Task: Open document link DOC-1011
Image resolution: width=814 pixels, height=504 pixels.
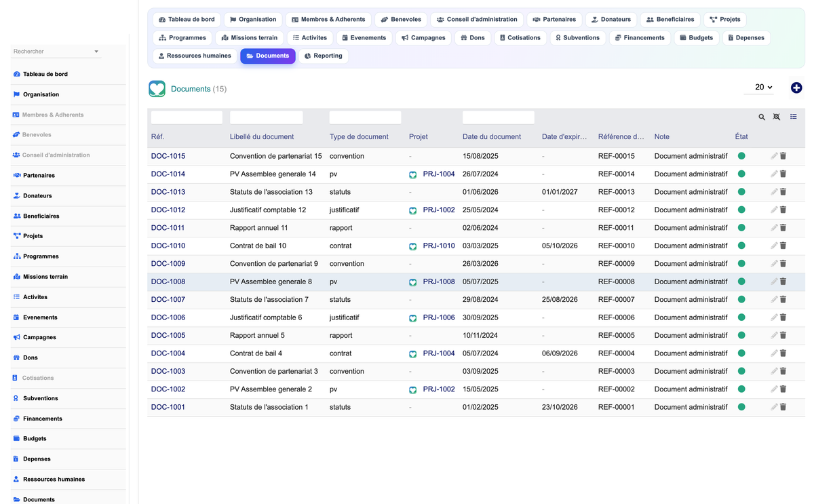Action: tap(168, 228)
